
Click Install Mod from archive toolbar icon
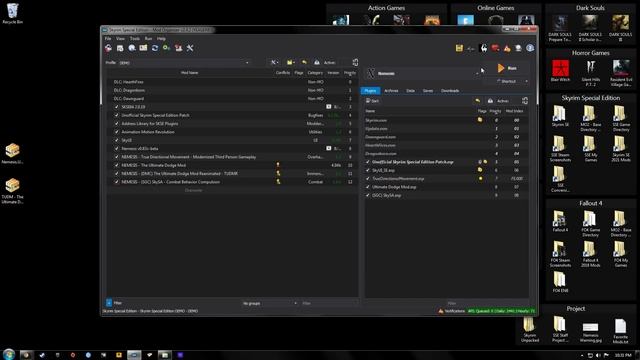120,48
